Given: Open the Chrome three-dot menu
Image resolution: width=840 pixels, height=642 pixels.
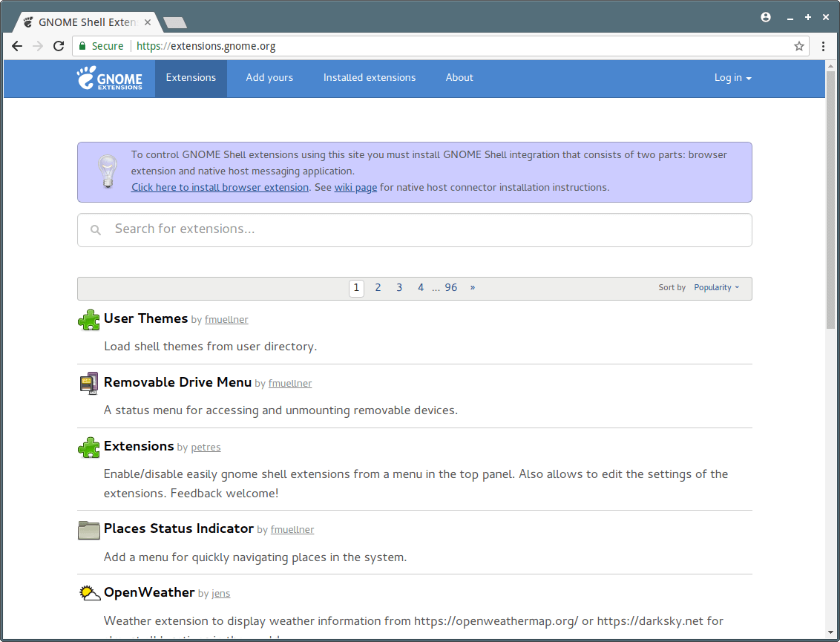Looking at the screenshot, I should tap(824, 46).
